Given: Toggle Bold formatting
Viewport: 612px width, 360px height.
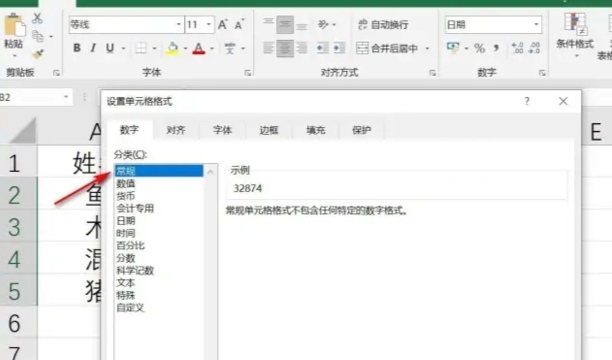Looking at the screenshot, I should [77, 48].
